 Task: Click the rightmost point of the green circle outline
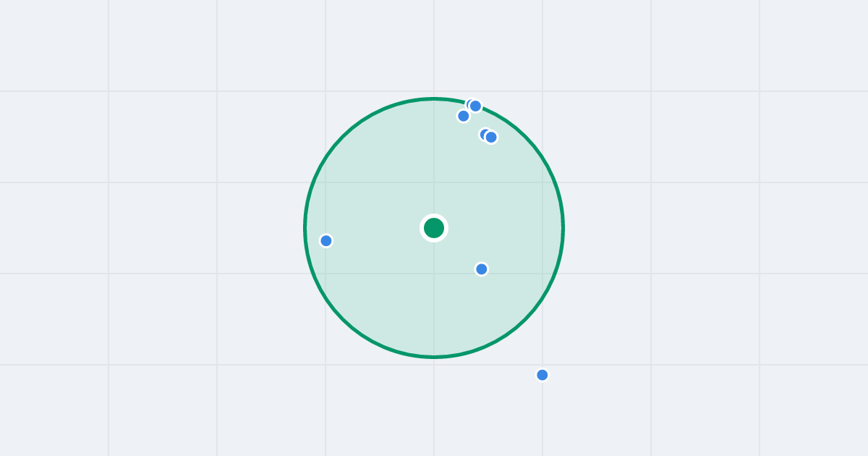click(563, 228)
